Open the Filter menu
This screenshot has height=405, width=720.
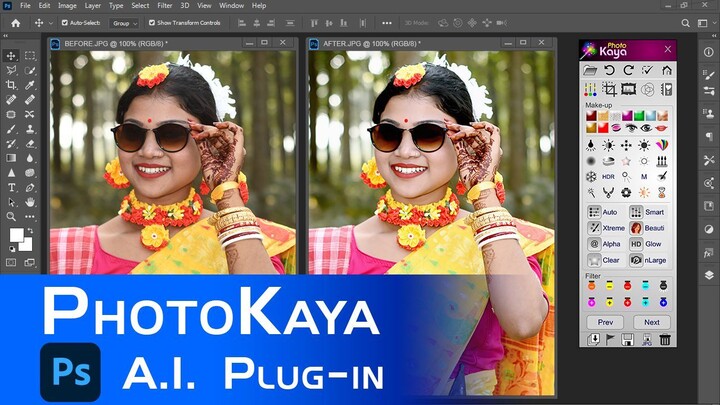click(165, 6)
